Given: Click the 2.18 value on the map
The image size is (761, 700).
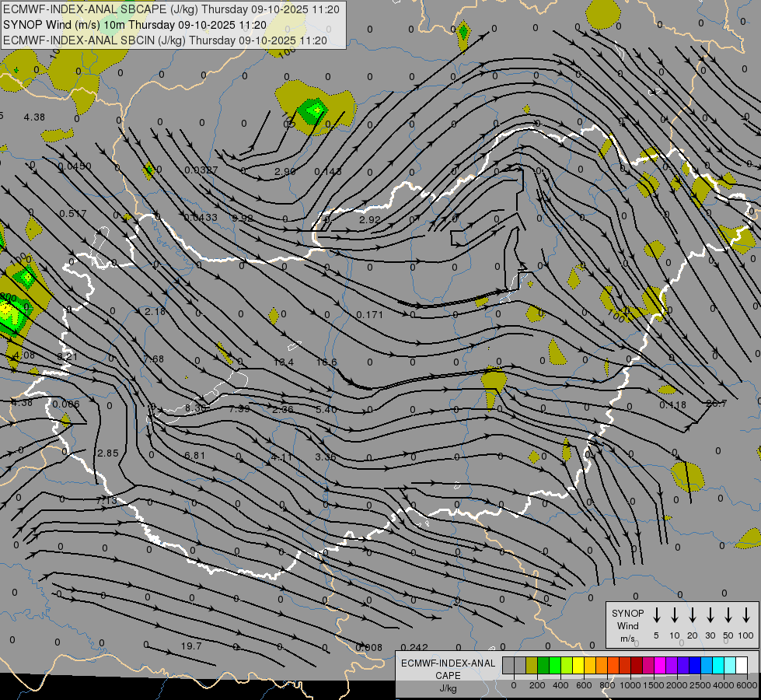Looking at the screenshot, I should (x=155, y=311).
